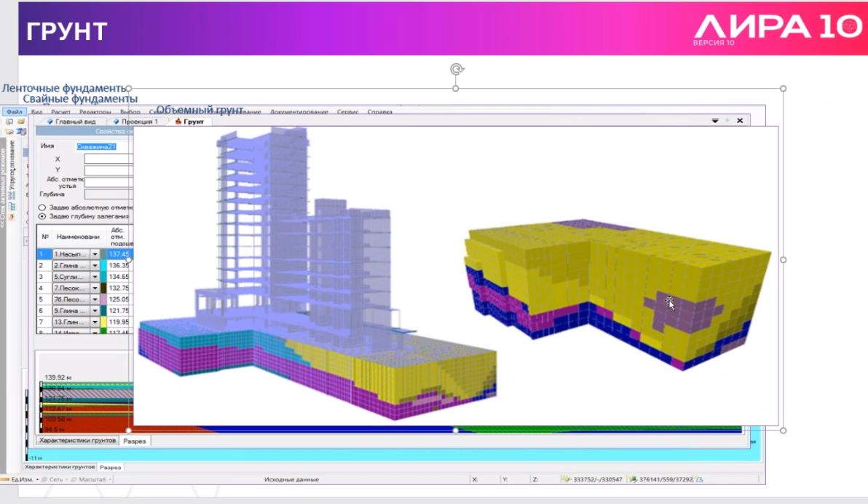Expand the 1.Насып soil dropdown arrow
The width and height of the screenshot is (868, 504).
coord(95,254)
